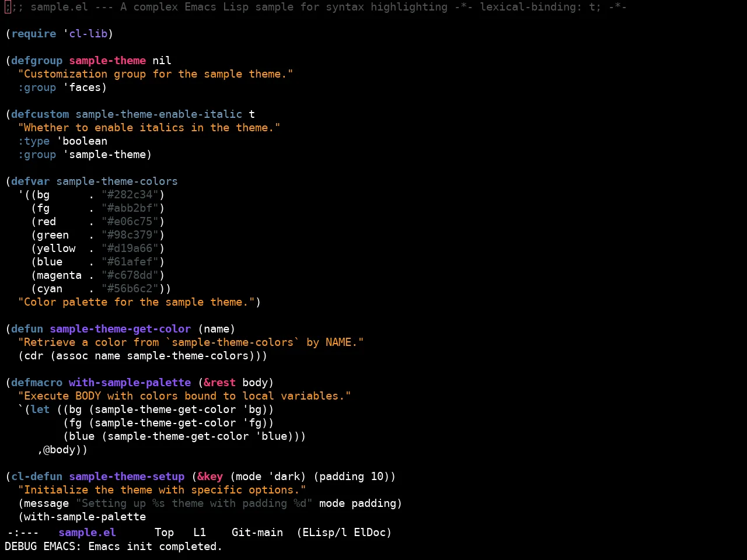
Task: Click the 'defcustom' keyword
Action: pos(40,114)
